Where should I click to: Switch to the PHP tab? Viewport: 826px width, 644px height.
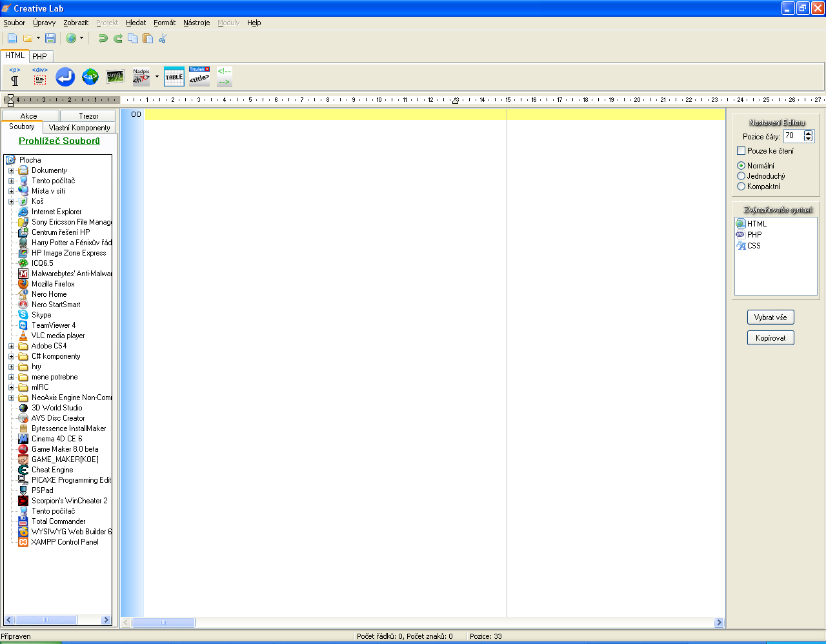39,56
